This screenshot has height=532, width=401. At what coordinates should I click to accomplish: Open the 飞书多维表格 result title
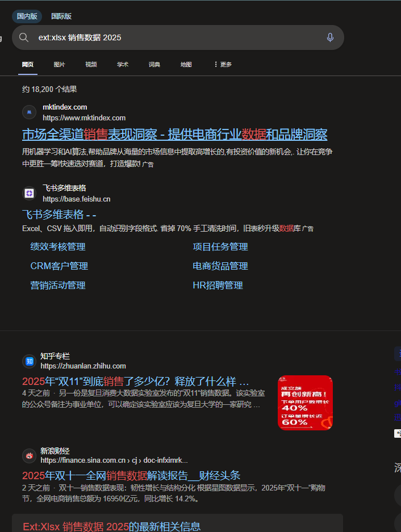[59, 215]
